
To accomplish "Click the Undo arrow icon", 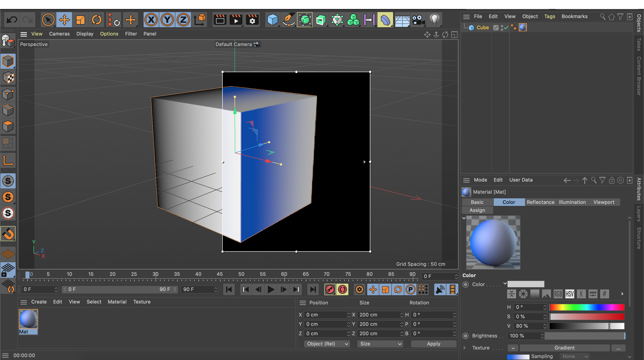I will (x=11, y=19).
